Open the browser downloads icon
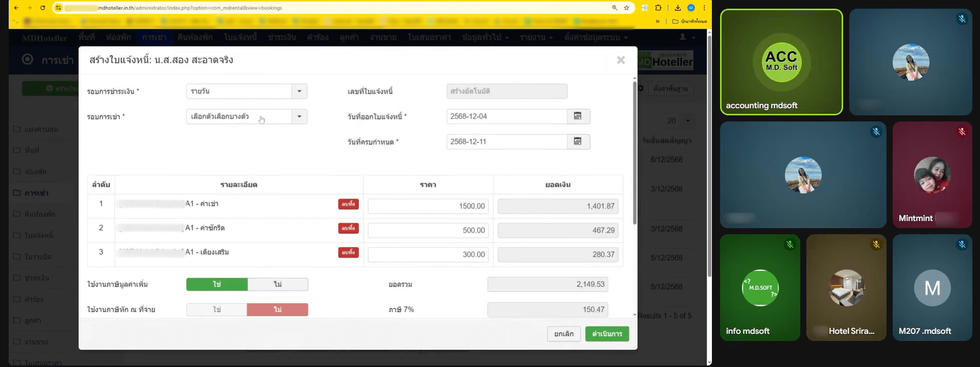Viewport: 980px width, 367px height. tap(678, 8)
